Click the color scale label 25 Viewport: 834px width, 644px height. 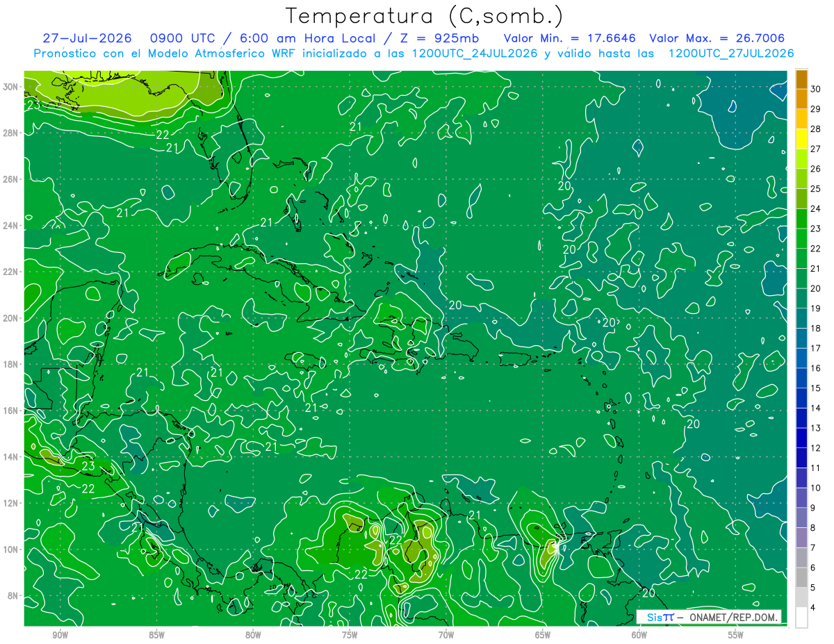tap(816, 188)
